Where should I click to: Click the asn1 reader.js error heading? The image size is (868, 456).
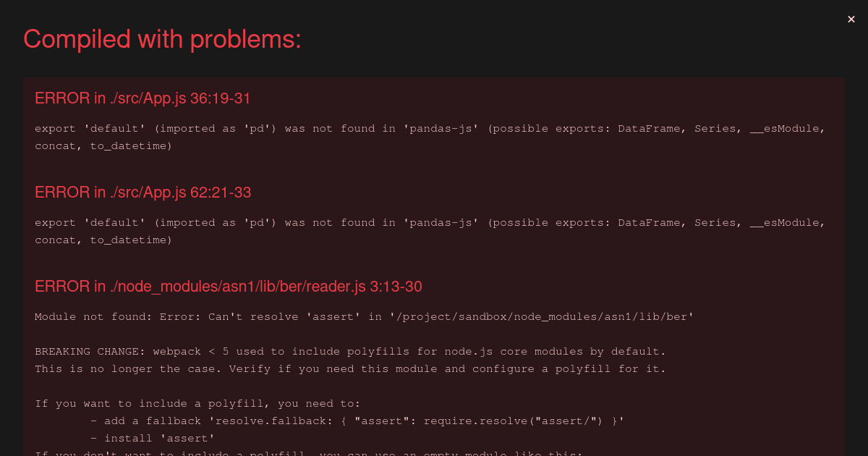click(228, 287)
